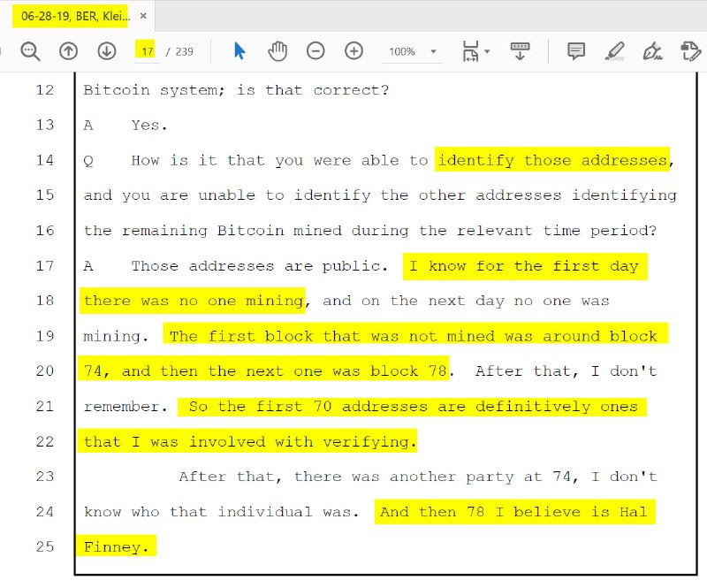
Task: Click highlighted text on line 19 about first block
Action: (x=414, y=336)
